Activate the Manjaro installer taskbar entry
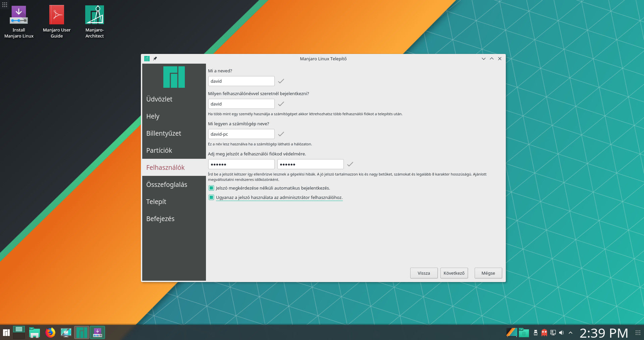 pyautogui.click(x=82, y=333)
